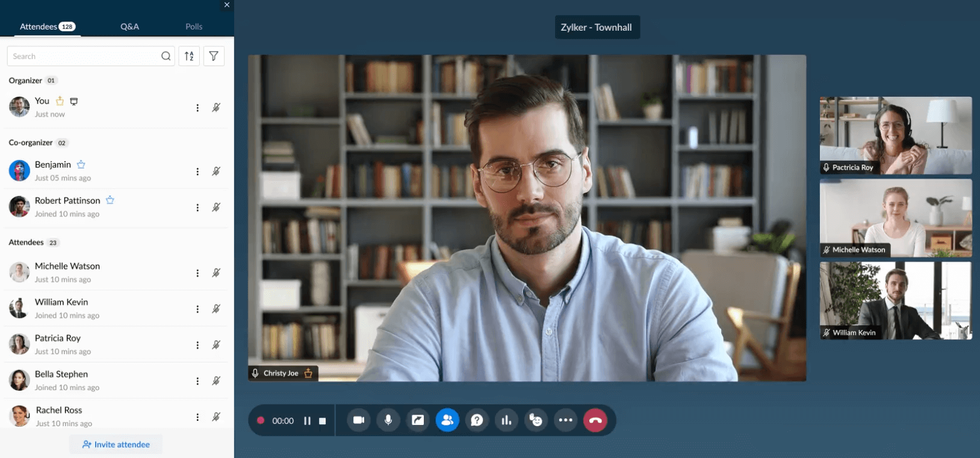This screenshot has width=980, height=458.
Task: Expand the three-dot menu for Bella Stephen
Action: coord(197,381)
